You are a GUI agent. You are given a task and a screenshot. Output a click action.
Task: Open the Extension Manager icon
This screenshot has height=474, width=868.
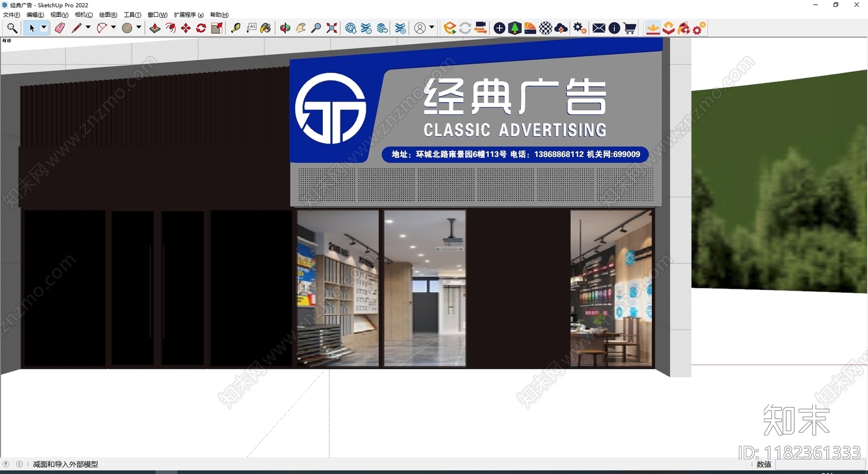pos(400,28)
